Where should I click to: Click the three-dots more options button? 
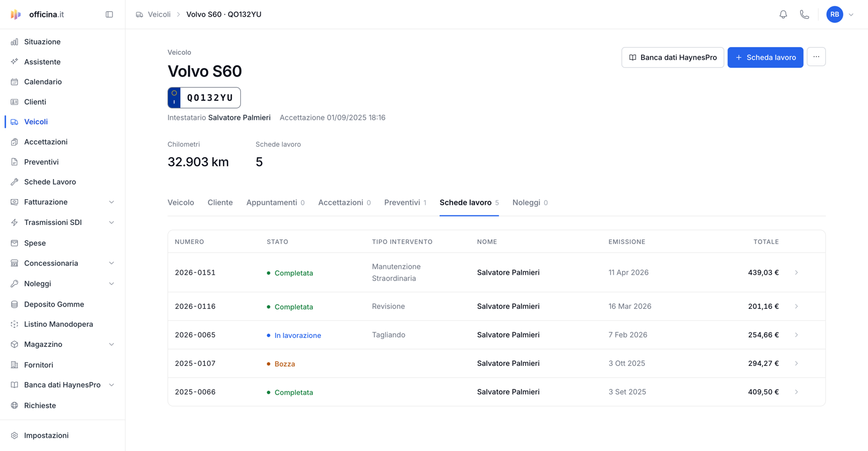[816, 57]
